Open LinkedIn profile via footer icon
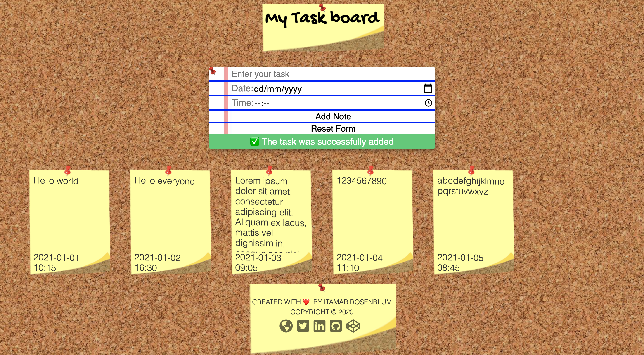The height and width of the screenshot is (355, 644). coord(319,327)
